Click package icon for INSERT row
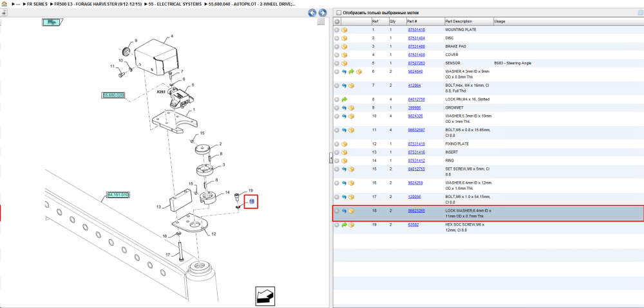Viewport: 644px width, 308px height. 344,152
